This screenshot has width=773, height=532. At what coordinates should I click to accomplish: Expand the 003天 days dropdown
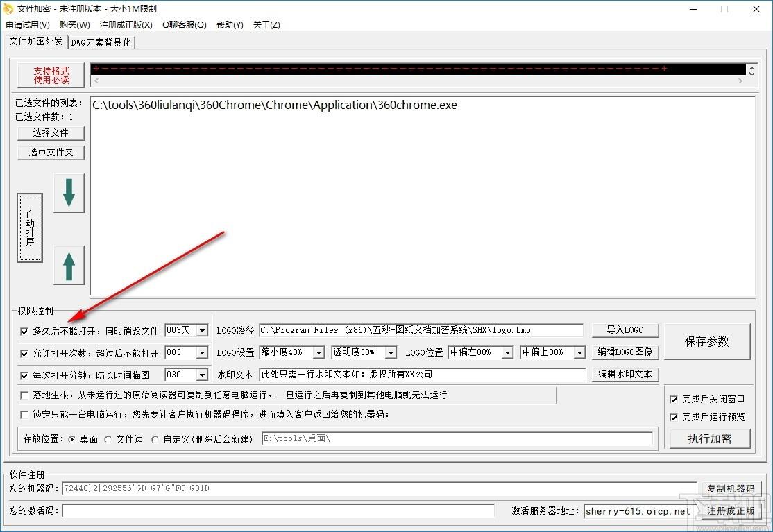tap(202, 331)
